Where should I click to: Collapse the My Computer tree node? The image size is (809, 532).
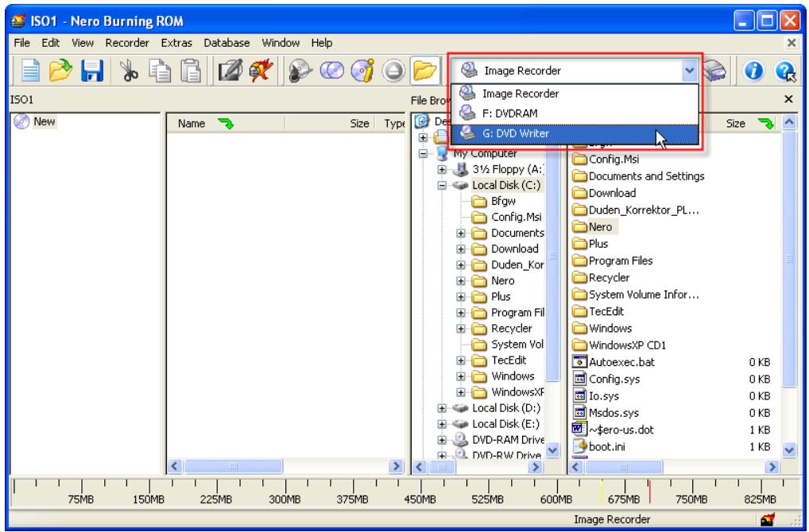click(x=423, y=153)
